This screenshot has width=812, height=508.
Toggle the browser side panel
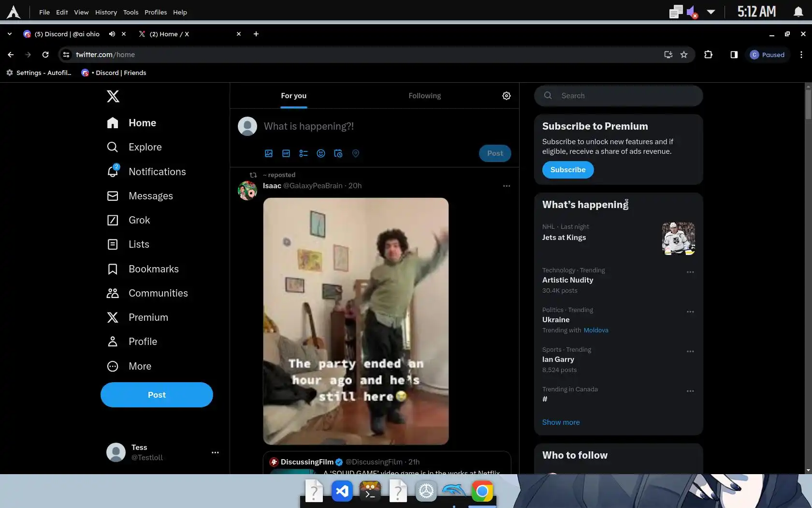[734, 55]
